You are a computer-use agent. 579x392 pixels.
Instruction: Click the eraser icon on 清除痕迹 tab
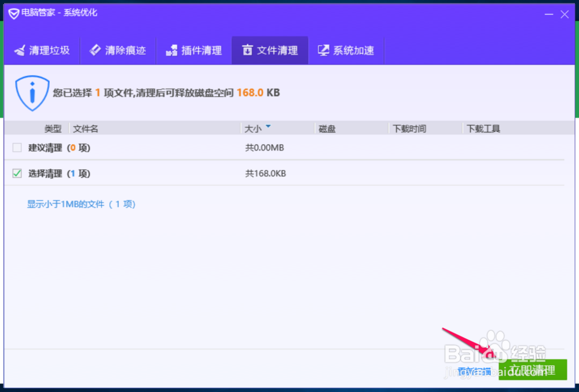95,50
